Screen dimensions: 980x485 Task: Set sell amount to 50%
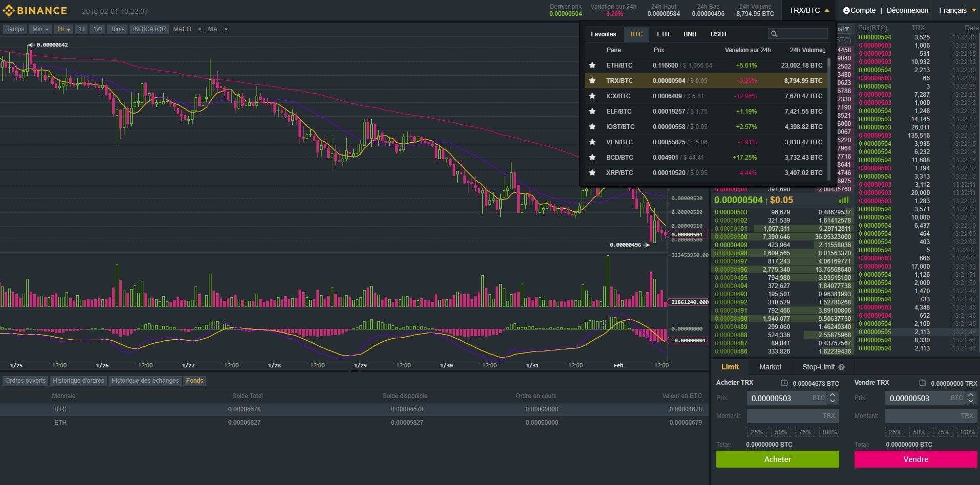(x=919, y=432)
